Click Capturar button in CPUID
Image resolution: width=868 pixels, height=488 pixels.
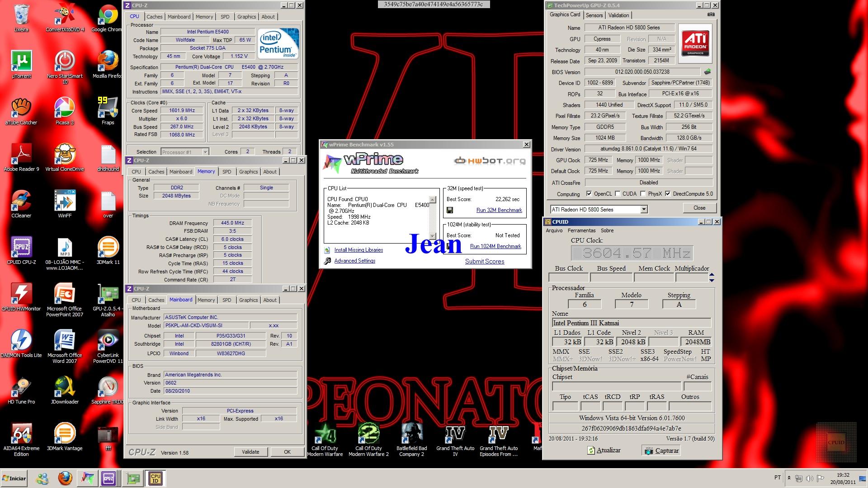pyautogui.click(x=662, y=450)
